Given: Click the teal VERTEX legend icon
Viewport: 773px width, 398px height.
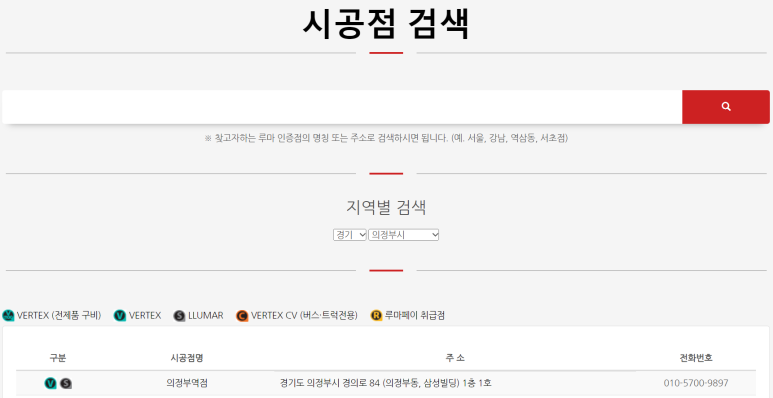Looking at the screenshot, I should pos(120,315).
